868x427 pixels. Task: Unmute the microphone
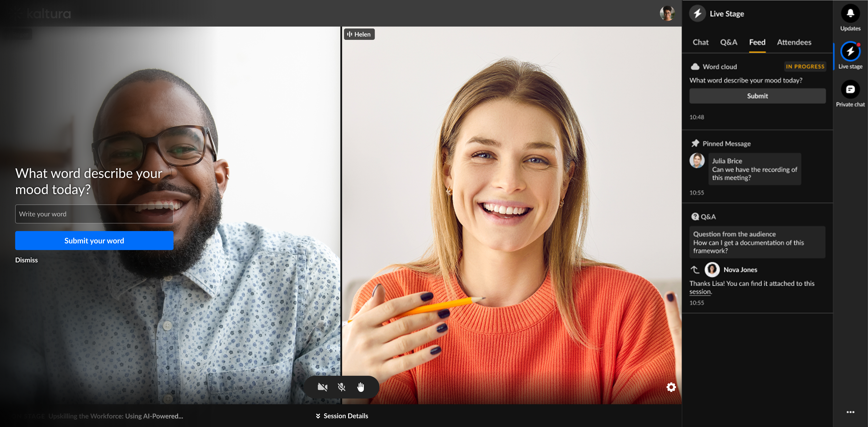[341, 387]
